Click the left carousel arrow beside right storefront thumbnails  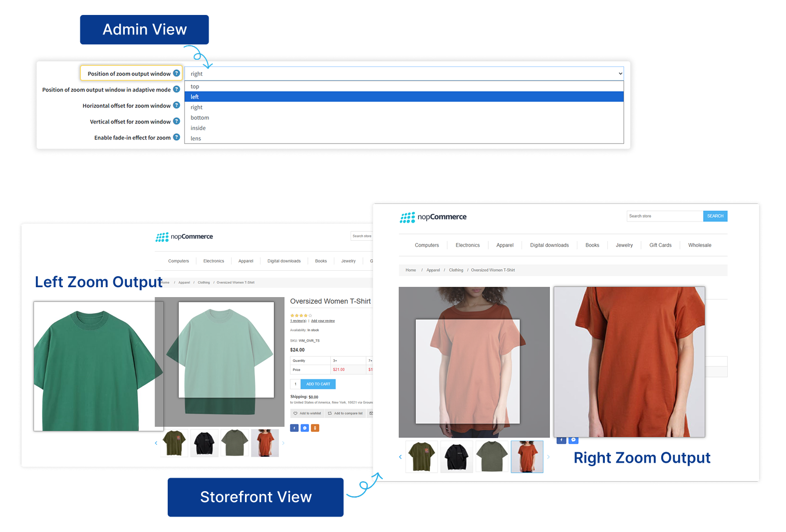[400, 457]
